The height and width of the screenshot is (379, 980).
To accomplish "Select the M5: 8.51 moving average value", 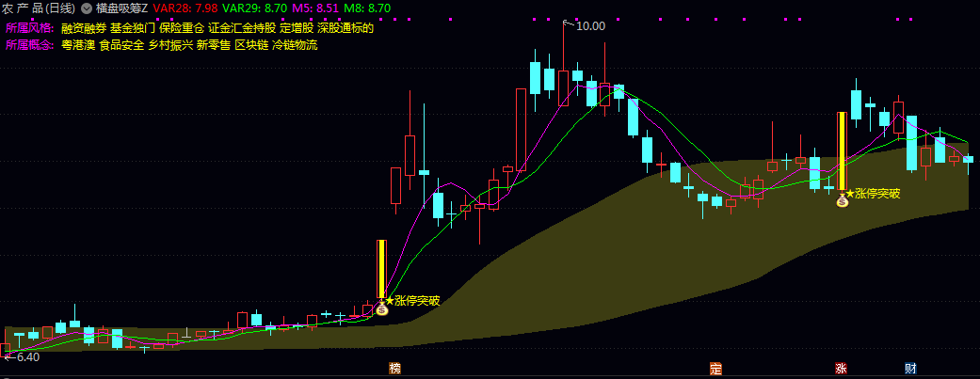I will (x=315, y=8).
